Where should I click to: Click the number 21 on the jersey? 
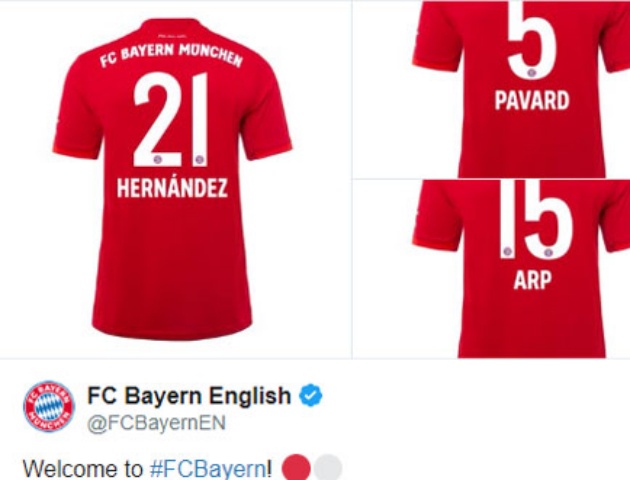171,120
